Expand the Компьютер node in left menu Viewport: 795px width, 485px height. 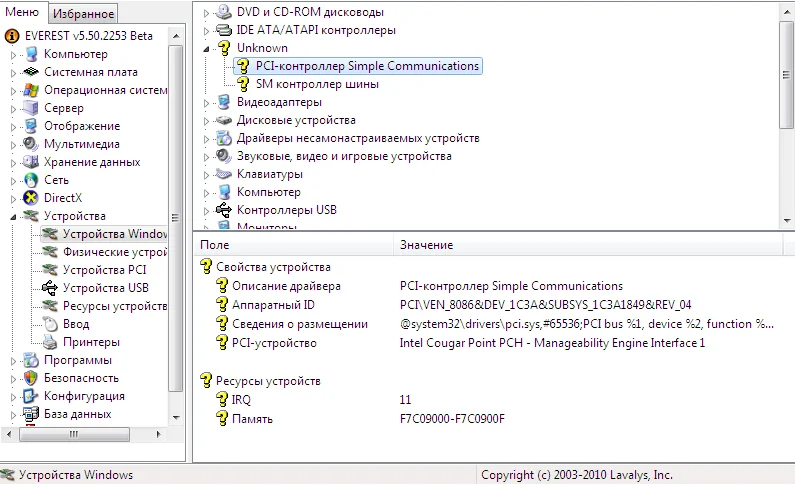(x=14, y=55)
